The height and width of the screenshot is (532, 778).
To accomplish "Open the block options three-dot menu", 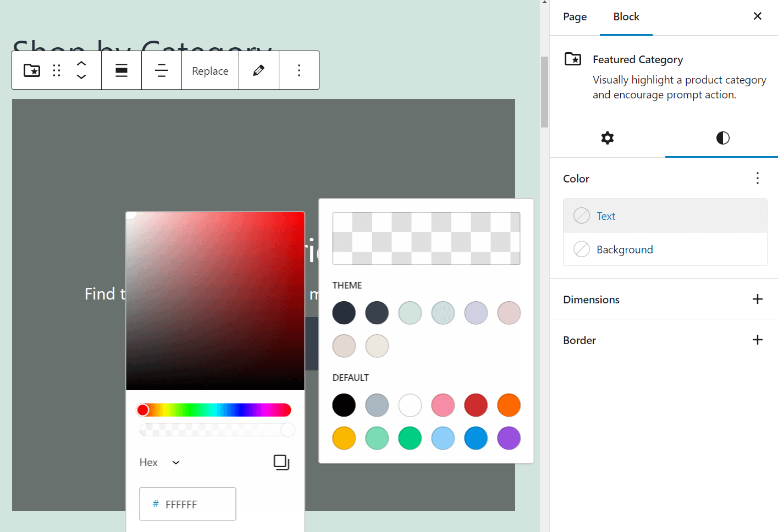I will 299,70.
